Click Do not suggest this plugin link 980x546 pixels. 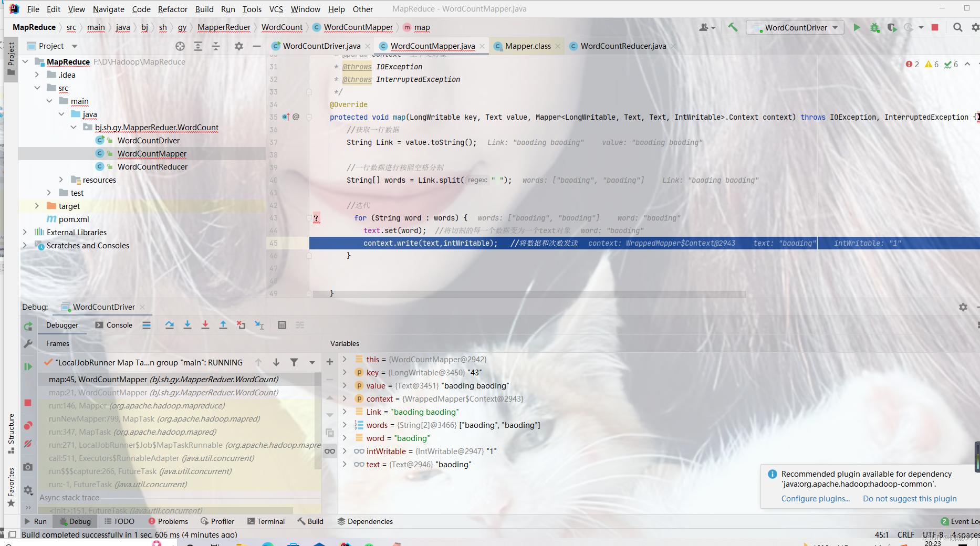pyautogui.click(x=910, y=499)
